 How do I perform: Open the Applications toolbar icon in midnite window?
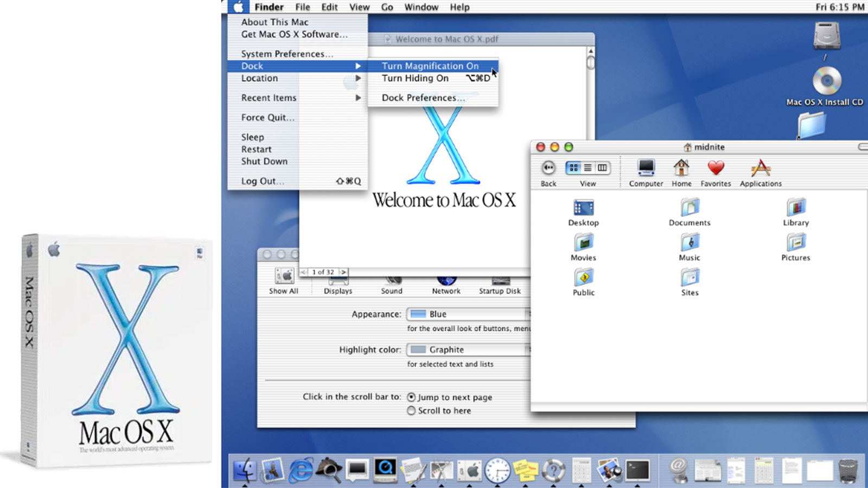point(760,170)
